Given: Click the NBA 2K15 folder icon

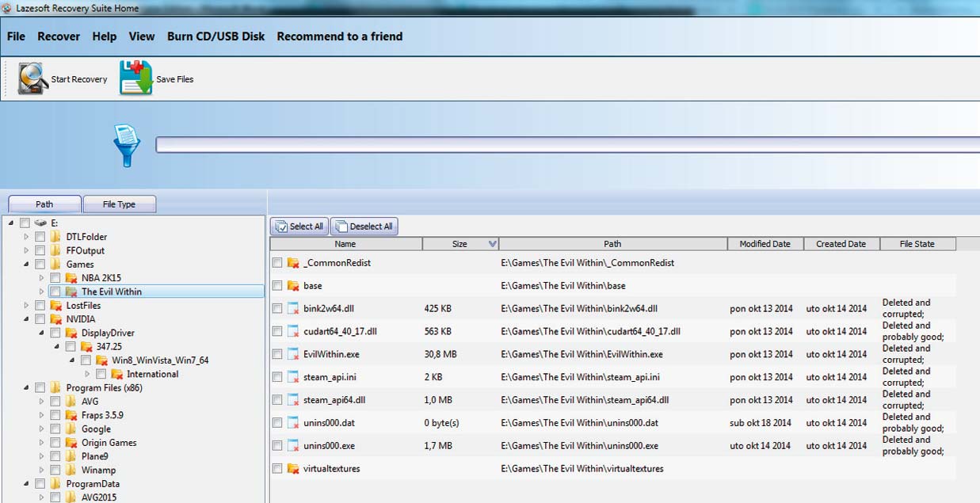Looking at the screenshot, I should click(x=71, y=278).
